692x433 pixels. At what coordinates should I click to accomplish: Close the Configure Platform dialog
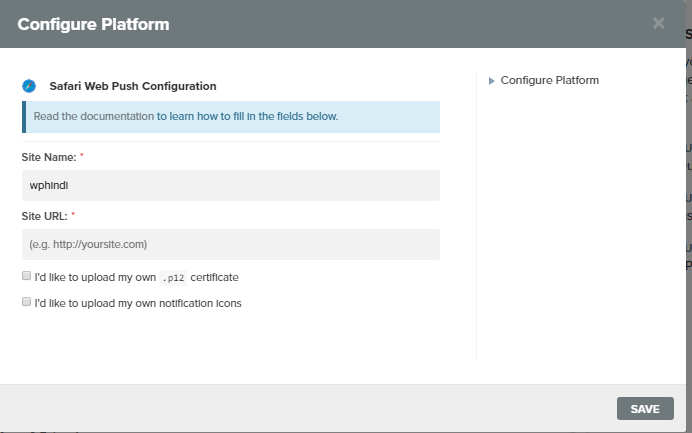tap(658, 23)
